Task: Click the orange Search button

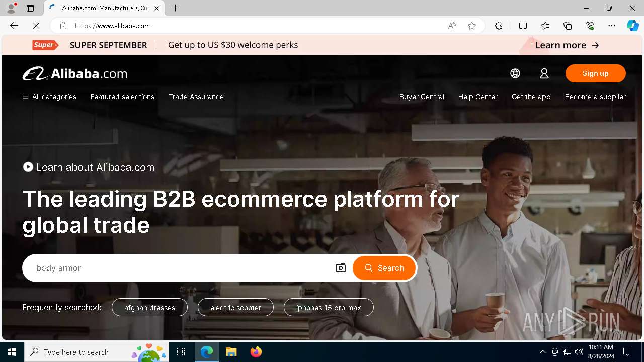Action: coord(384,268)
